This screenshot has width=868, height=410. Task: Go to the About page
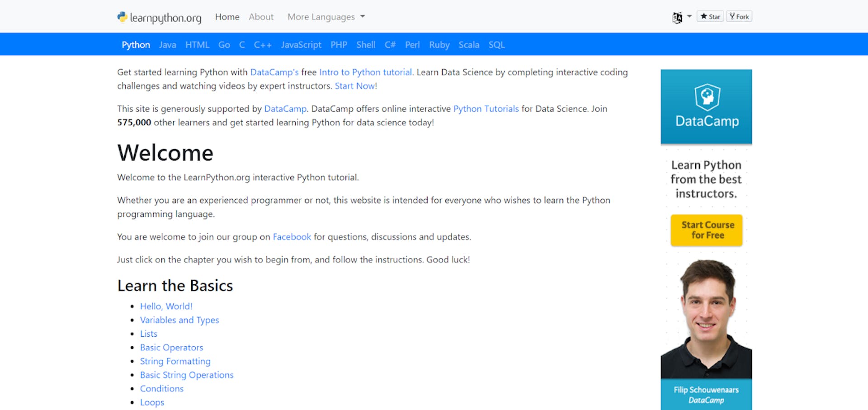point(261,17)
